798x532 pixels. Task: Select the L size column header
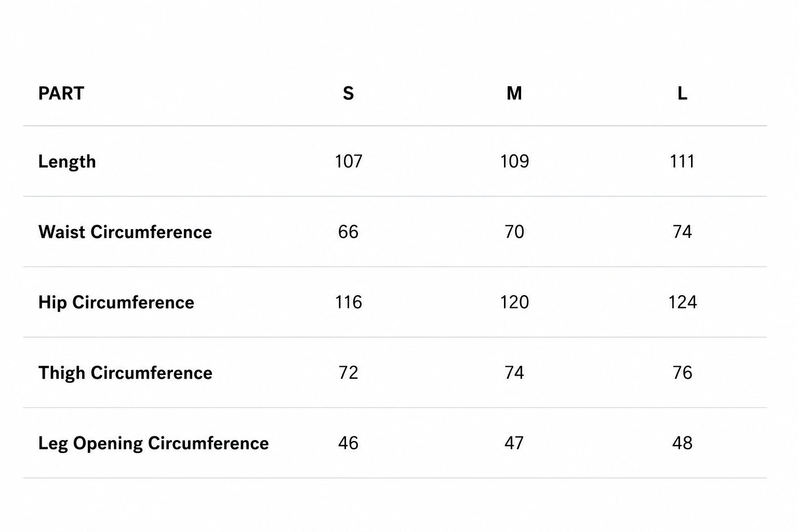click(x=682, y=94)
